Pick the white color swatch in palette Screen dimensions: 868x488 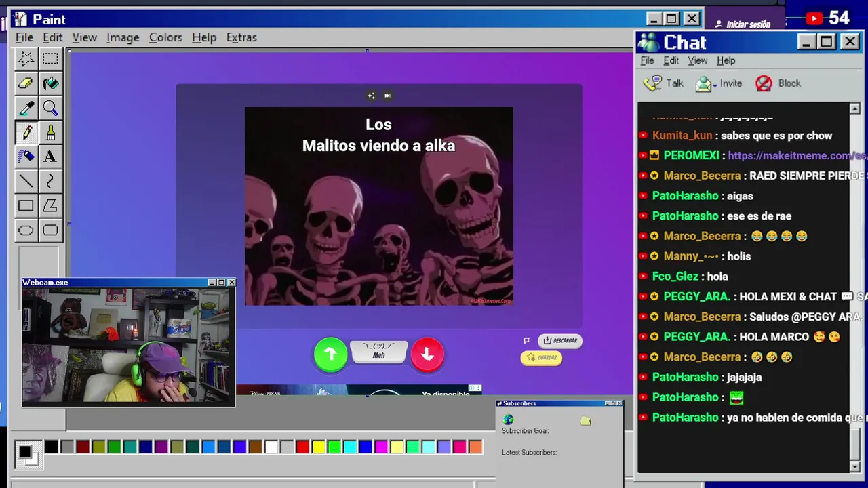click(271, 447)
